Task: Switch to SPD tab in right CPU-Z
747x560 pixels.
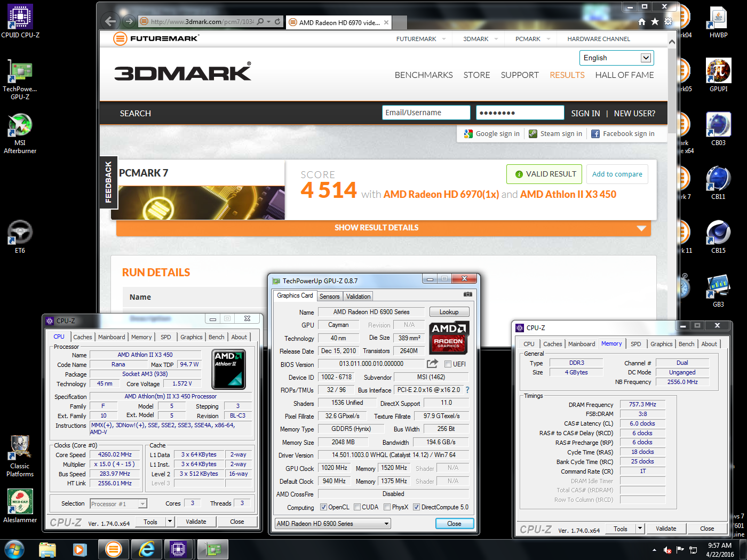Action: [635, 344]
